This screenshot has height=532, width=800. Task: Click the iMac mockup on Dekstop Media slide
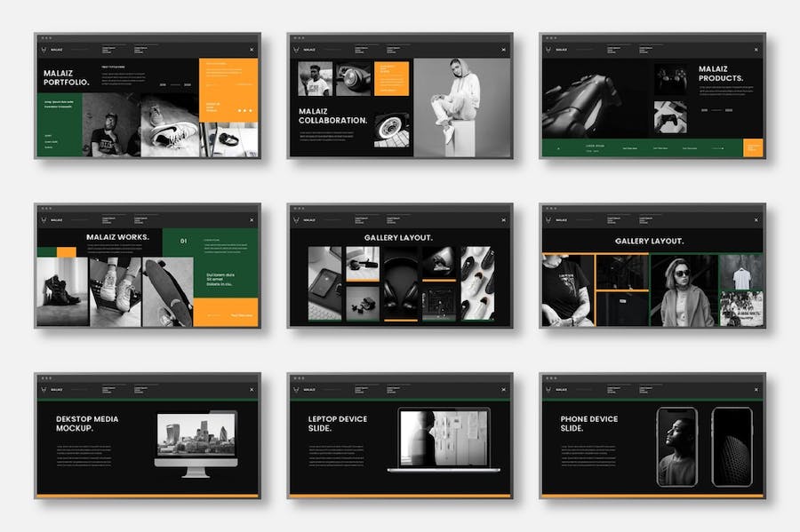point(196,444)
